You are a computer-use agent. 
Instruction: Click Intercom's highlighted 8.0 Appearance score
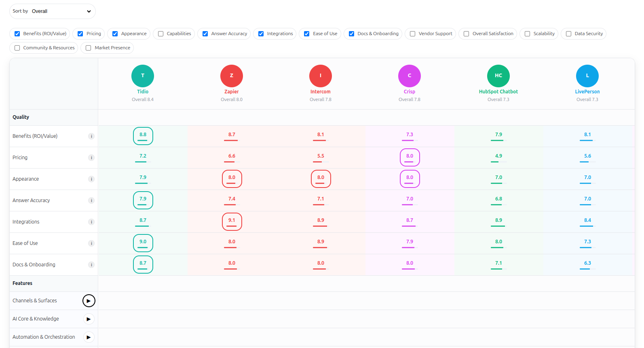pos(321,179)
